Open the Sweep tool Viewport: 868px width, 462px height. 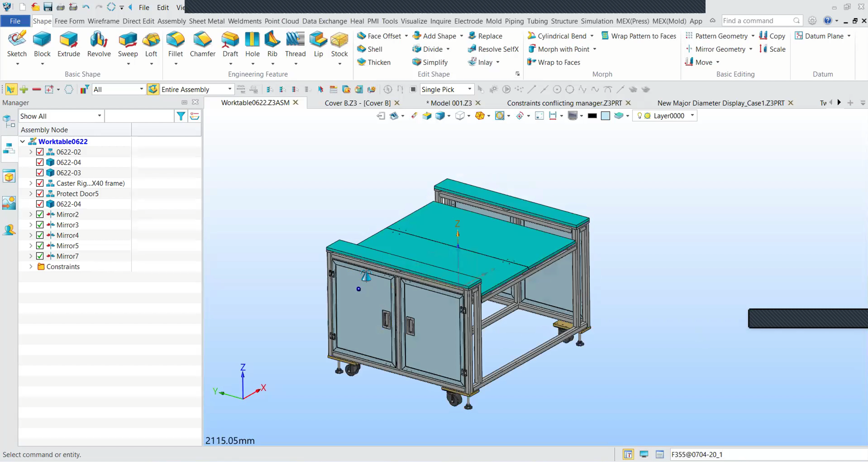pyautogui.click(x=128, y=41)
